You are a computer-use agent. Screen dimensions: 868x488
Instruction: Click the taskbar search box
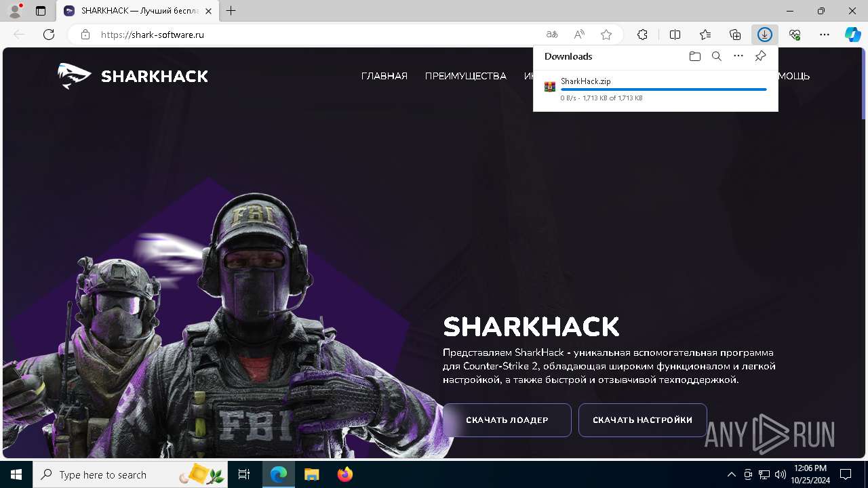131,474
